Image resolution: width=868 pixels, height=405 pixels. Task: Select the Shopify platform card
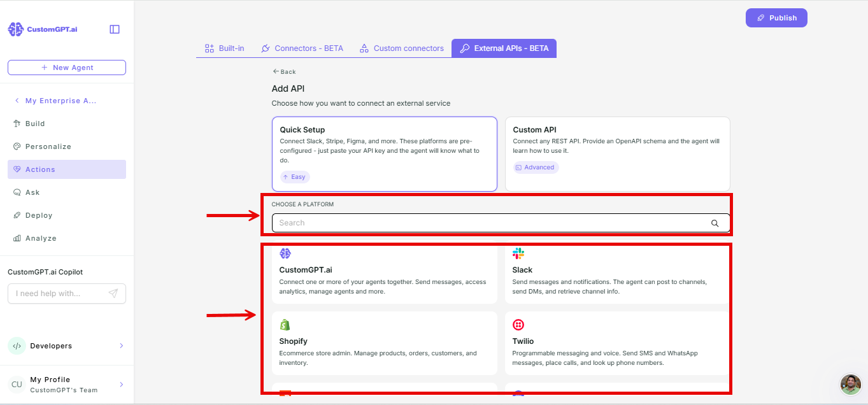click(x=385, y=343)
